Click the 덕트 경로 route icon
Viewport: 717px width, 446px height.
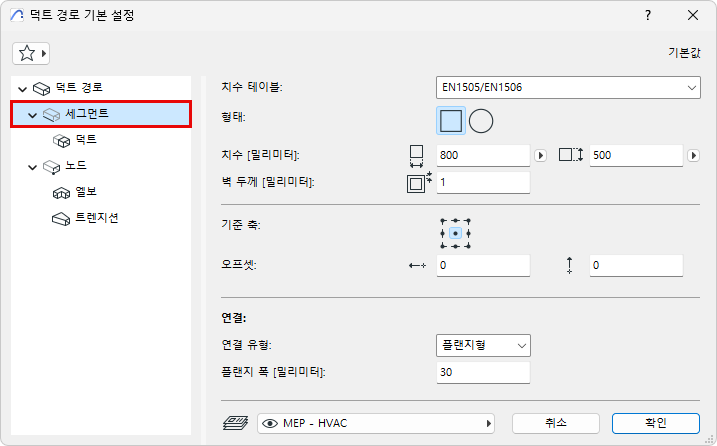(41, 88)
